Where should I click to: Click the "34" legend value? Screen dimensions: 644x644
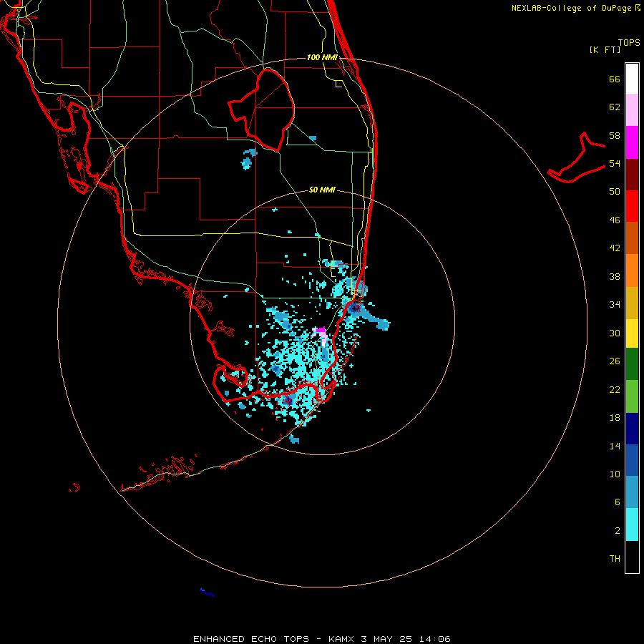pos(615,305)
